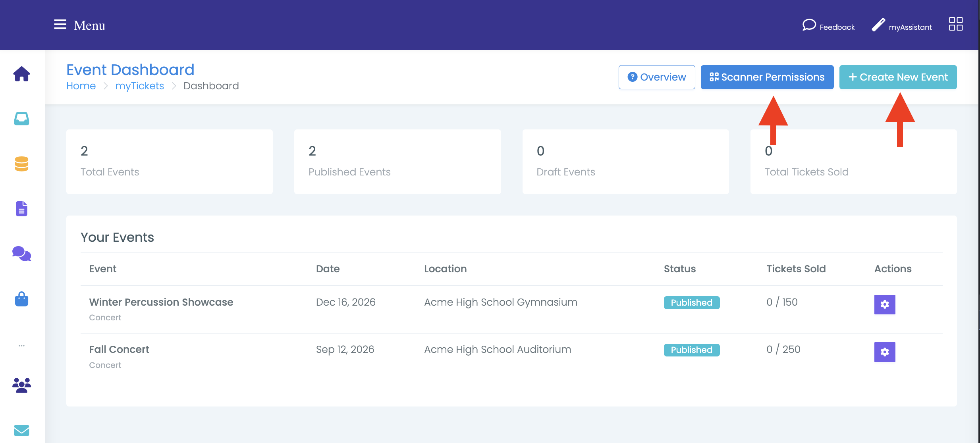Open myAssistant wand icon
Screen dimensions: 980x443
click(878, 25)
